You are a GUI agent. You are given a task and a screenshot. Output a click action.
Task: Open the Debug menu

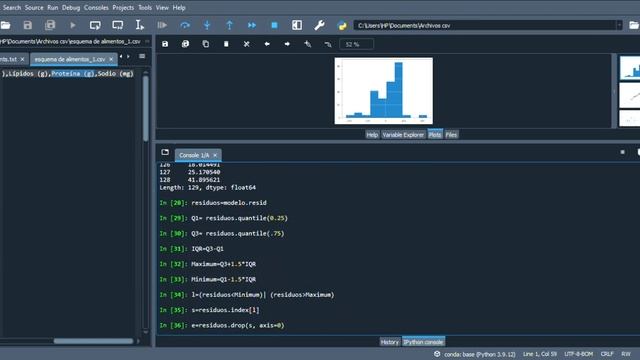pos(71,7)
